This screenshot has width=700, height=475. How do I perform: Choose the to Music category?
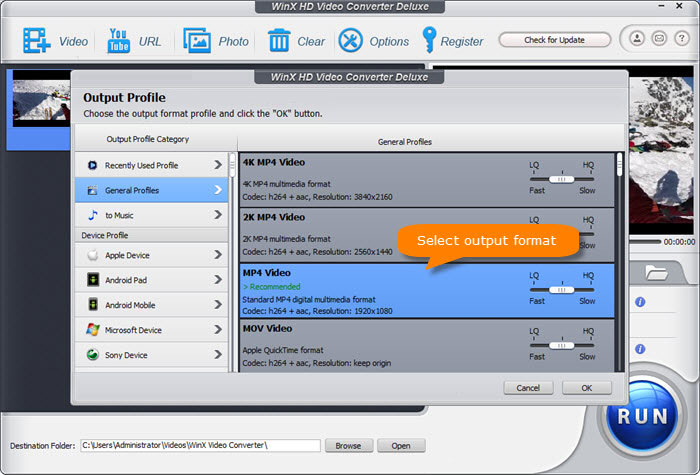[x=152, y=215]
